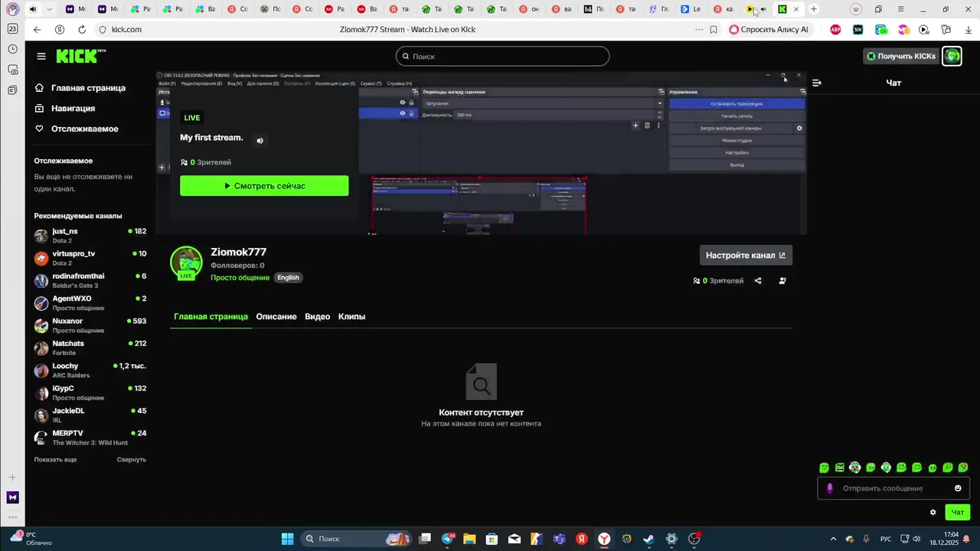The image size is (980, 551).
Task: Switch to the Клипы tab
Action: pos(351,317)
